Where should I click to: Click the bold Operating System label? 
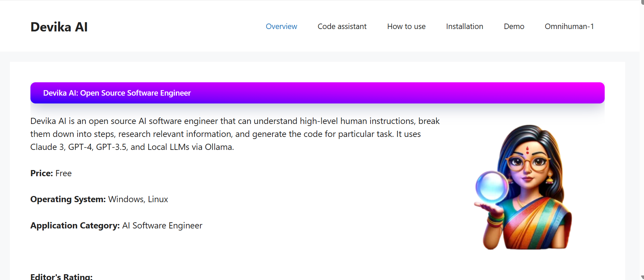click(68, 199)
